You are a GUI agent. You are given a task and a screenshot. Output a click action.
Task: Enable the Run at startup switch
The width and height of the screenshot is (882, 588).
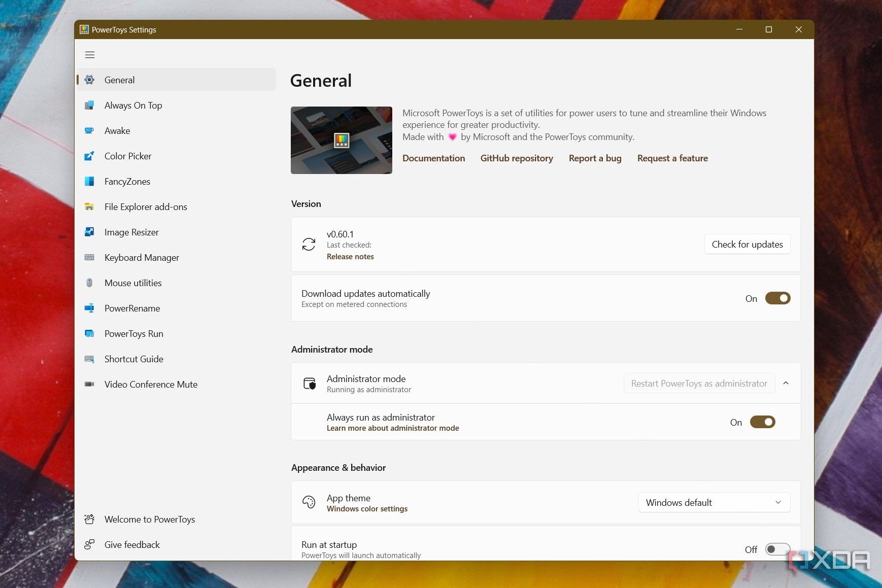point(777,549)
